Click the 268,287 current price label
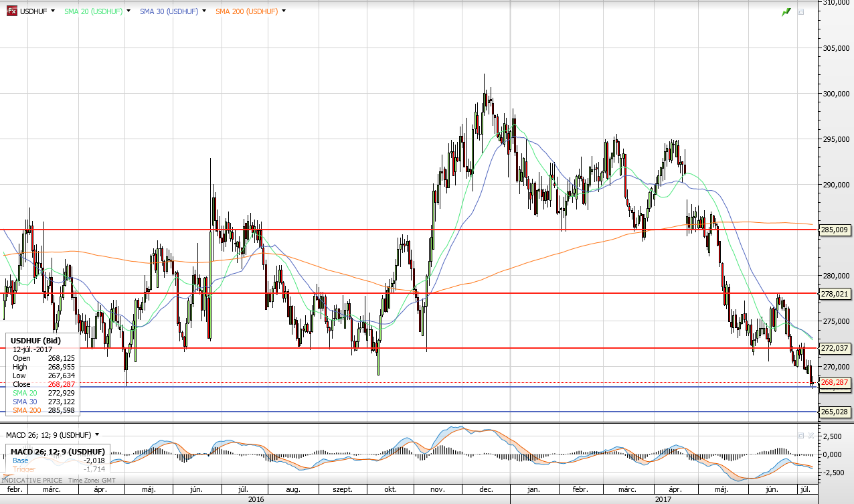 coord(834,382)
